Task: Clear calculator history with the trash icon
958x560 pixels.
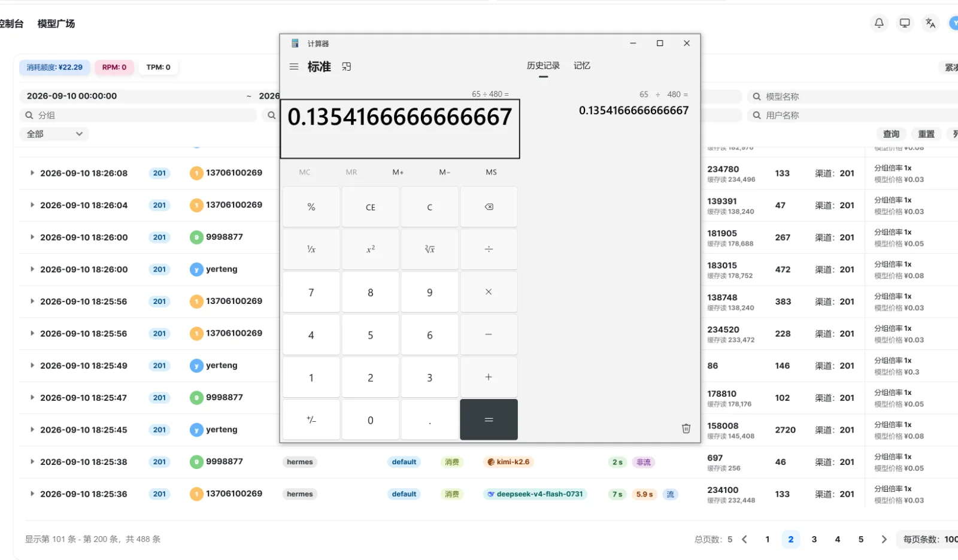Action: (686, 428)
